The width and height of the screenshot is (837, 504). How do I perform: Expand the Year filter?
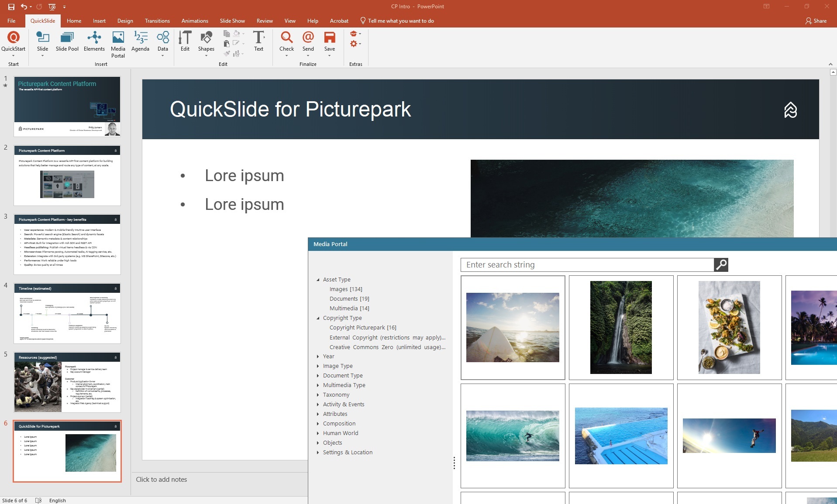(x=318, y=357)
